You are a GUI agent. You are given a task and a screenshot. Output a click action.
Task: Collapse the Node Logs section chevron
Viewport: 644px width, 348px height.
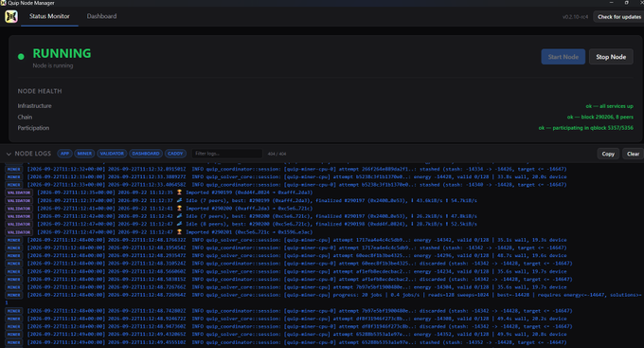click(x=9, y=154)
